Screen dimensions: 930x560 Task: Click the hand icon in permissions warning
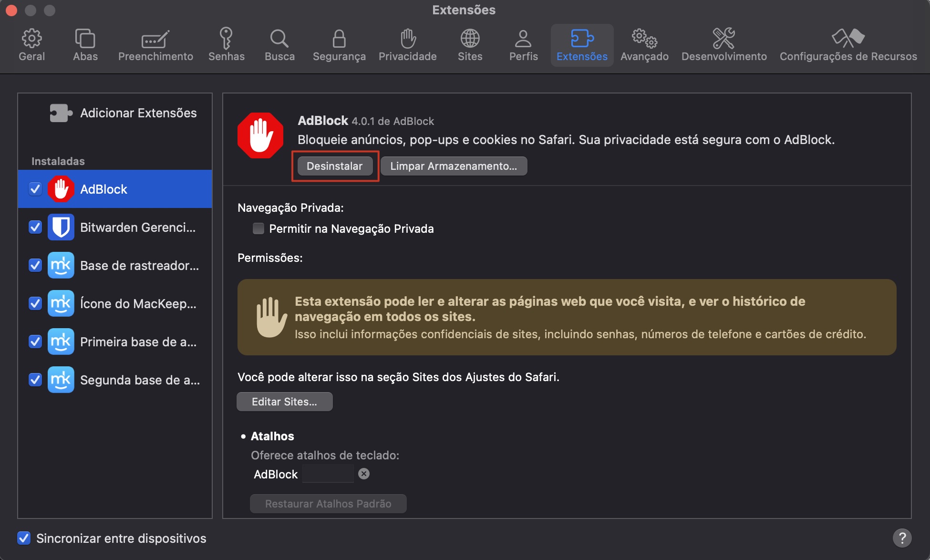[271, 317]
